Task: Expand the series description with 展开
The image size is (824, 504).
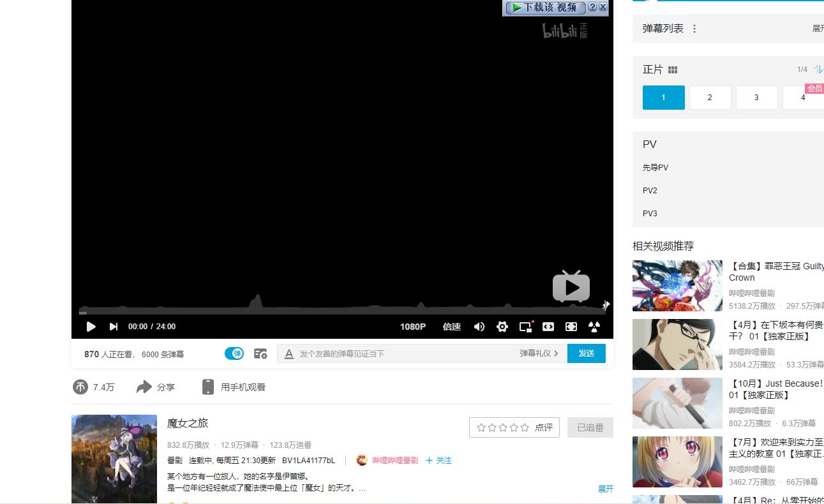Action: pyautogui.click(x=606, y=489)
